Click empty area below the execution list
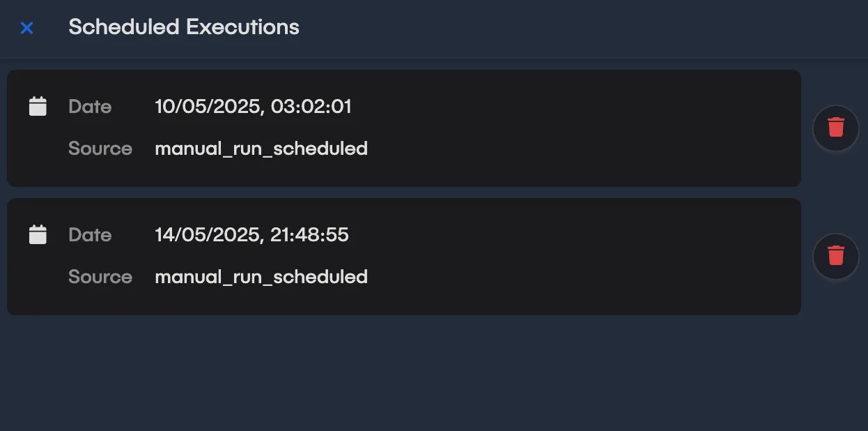 (434, 373)
